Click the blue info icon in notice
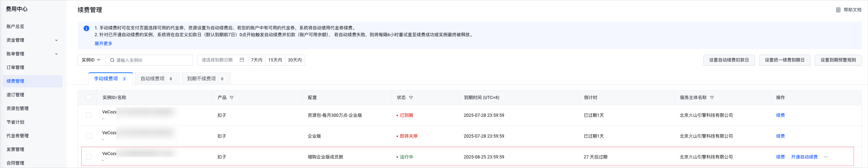 click(x=86, y=28)
